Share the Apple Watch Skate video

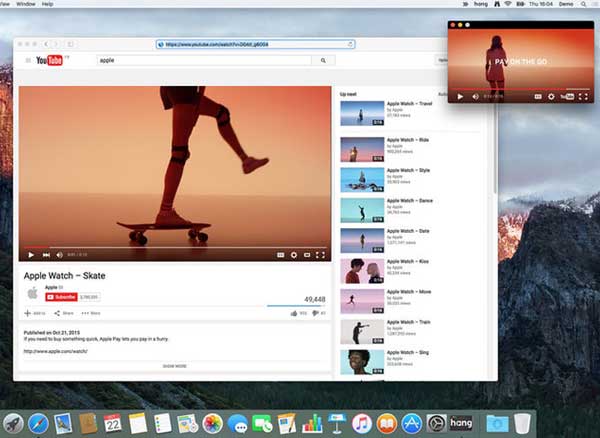coord(64,313)
